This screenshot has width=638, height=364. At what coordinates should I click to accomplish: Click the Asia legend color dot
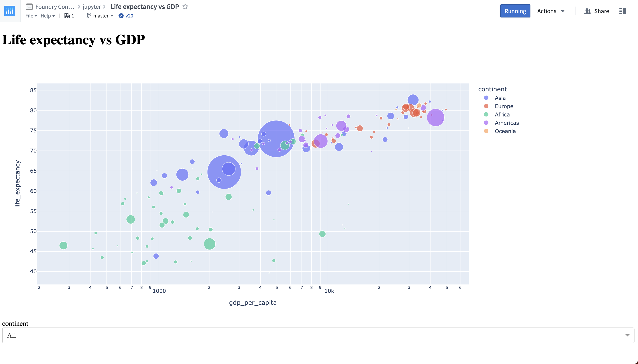point(486,98)
